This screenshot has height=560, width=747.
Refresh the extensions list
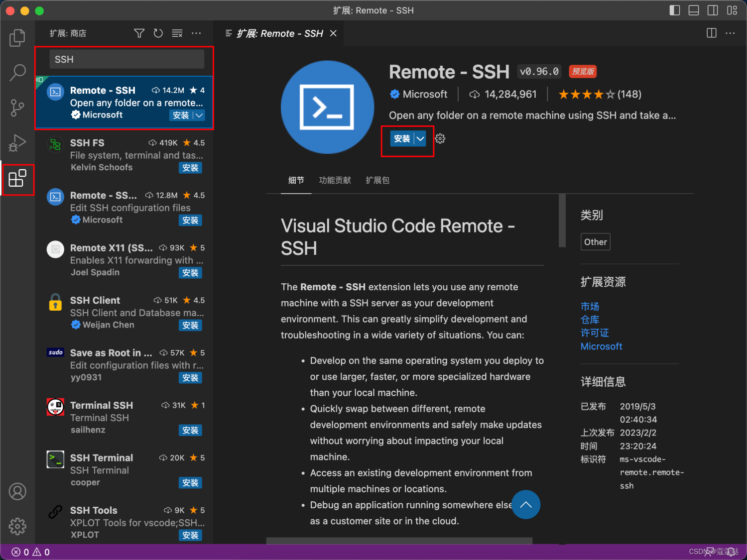(158, 33)
